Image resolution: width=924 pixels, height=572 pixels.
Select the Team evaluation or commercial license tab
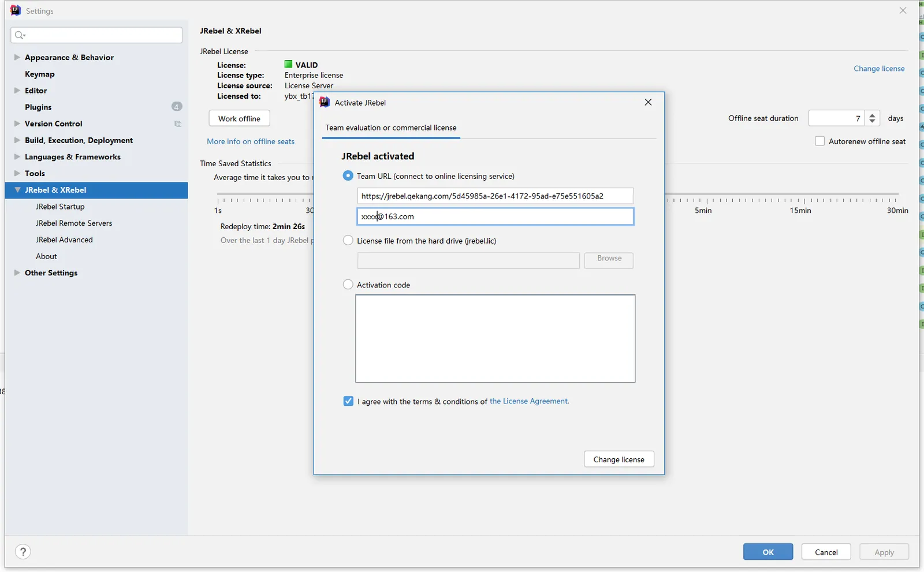pyautogui.click(x=391, y=128)
